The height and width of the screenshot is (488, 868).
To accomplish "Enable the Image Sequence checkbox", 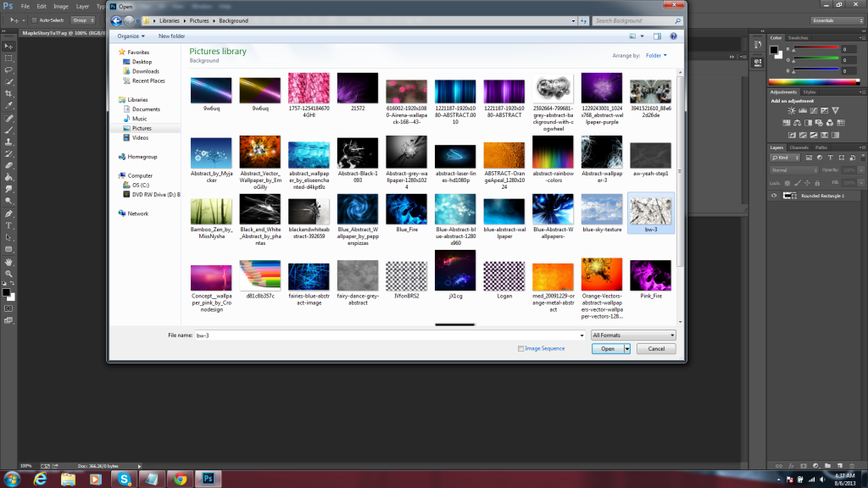I will (521, 348).
